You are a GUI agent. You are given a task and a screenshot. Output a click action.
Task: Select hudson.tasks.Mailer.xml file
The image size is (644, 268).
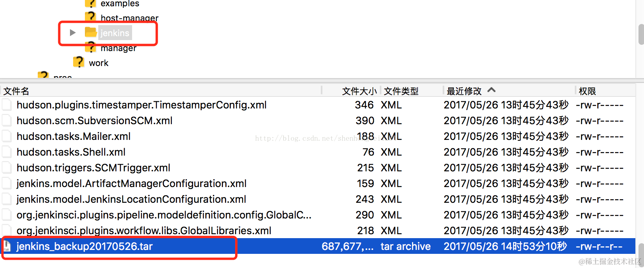(74, 136)
